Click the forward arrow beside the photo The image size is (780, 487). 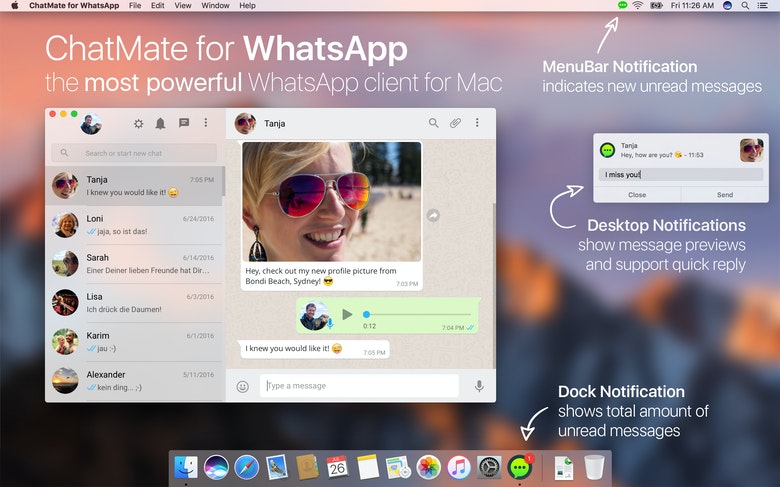pos(433,215)
